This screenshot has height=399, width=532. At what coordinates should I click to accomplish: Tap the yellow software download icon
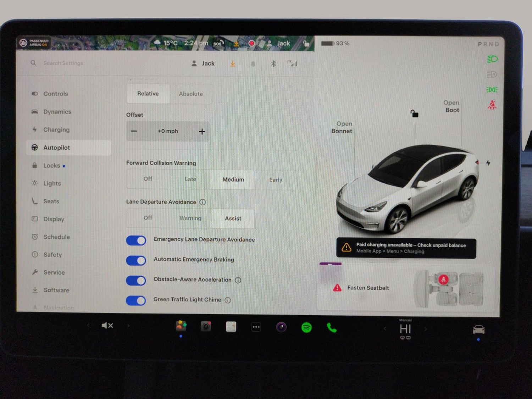coord(233,63)
